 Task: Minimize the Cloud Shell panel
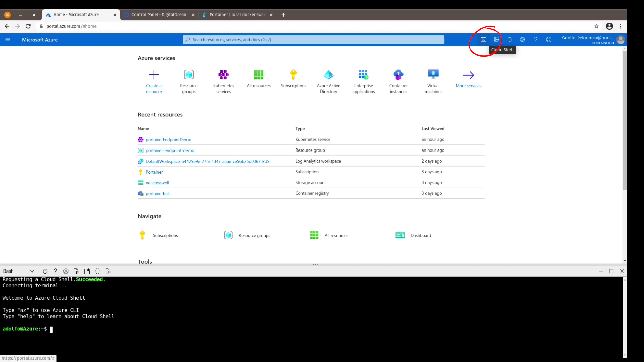pos(601,271)
